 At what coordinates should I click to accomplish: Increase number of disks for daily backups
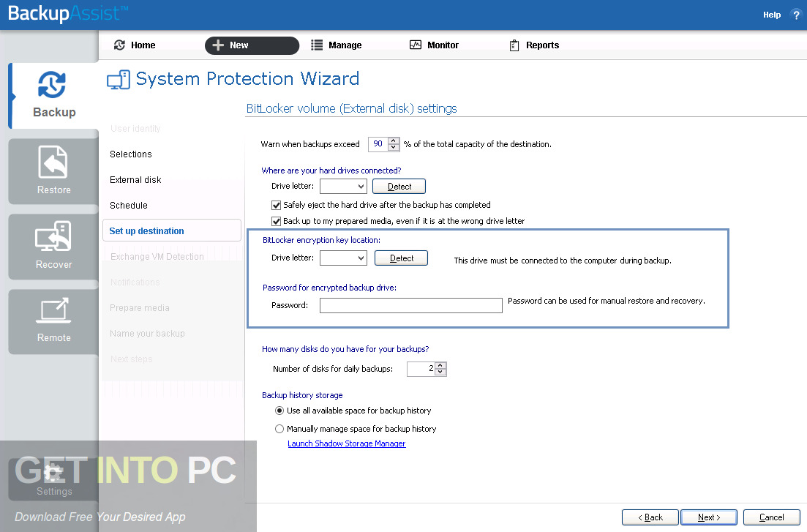pos(440,366)
